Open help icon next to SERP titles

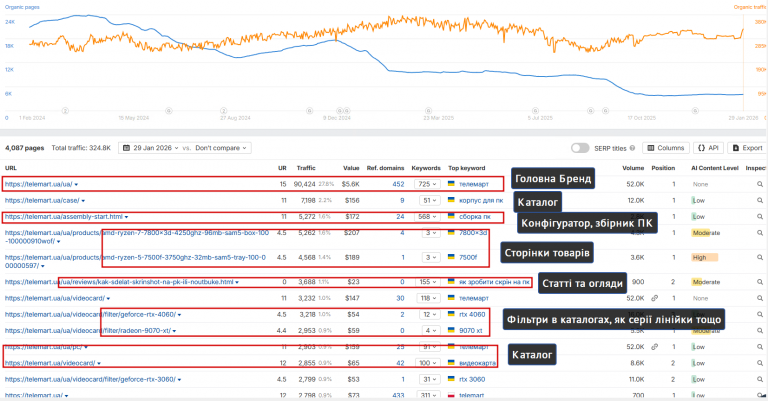[x=632, y=148]
